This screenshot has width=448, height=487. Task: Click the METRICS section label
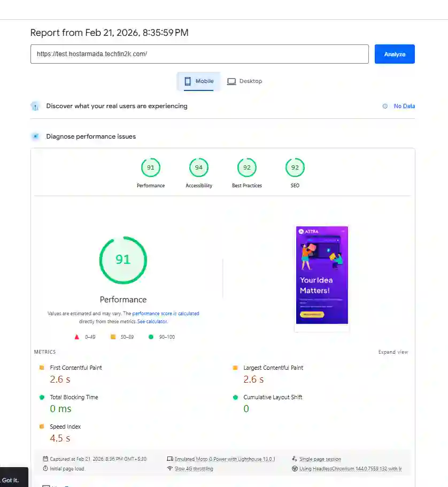coord(45,352)
